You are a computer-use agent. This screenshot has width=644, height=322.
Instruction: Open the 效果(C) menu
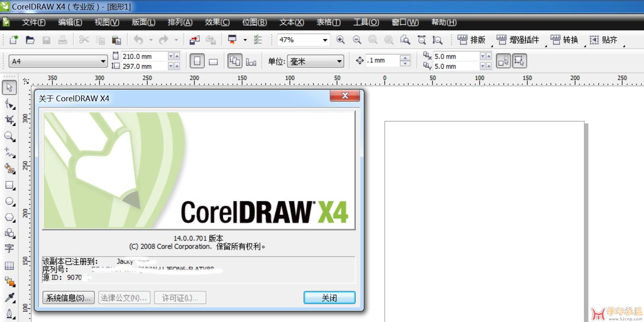[x=217, y=22]
